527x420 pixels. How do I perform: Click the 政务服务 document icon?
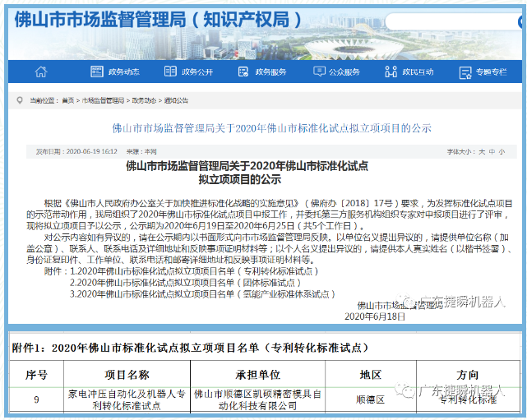coord(243,72)
